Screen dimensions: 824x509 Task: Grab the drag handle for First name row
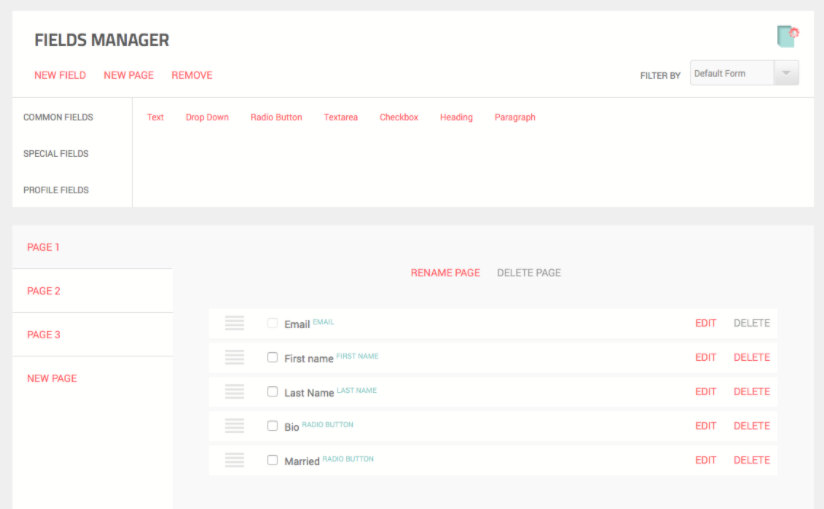[x=234, y=357]
